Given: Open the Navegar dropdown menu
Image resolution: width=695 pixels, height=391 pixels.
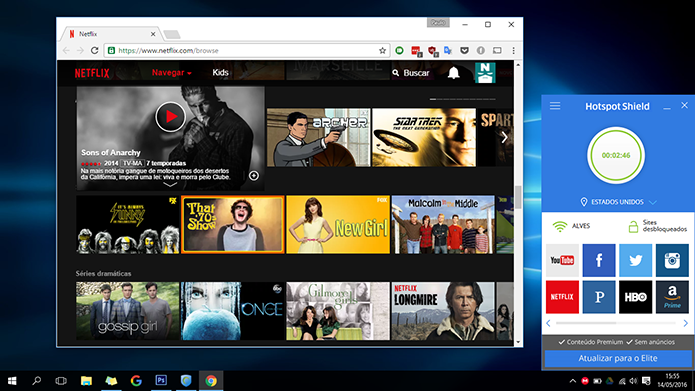Looking at the screenshot, I should (172, 73).
